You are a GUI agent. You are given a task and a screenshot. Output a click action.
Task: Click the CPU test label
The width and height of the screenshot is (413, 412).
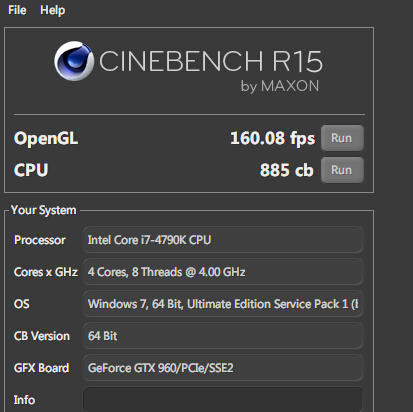(x=31, y=170)
